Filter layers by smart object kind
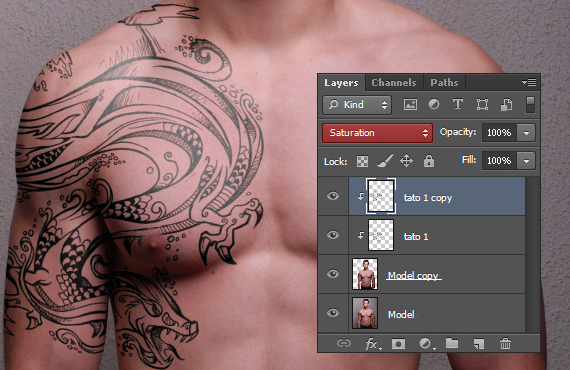The image size is (570, 370). click(x=506, y=105)
